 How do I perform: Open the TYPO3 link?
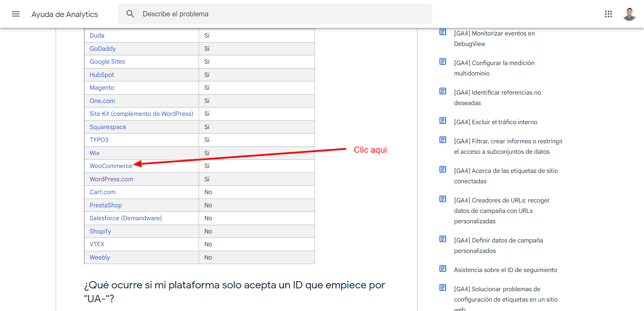pos(99,140)
